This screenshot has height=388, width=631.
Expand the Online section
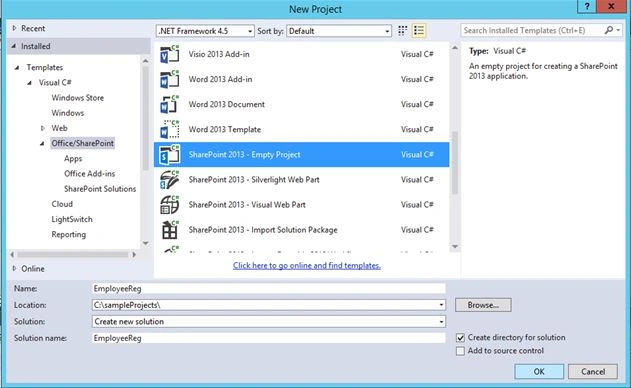pos(14,268)
